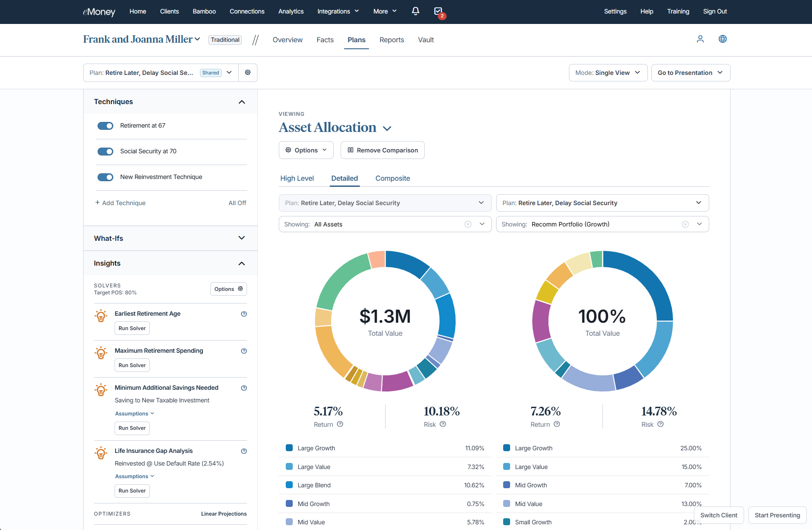
Task: Toggle off Retirement at 67 technique
Action: [x=105, y=126]
